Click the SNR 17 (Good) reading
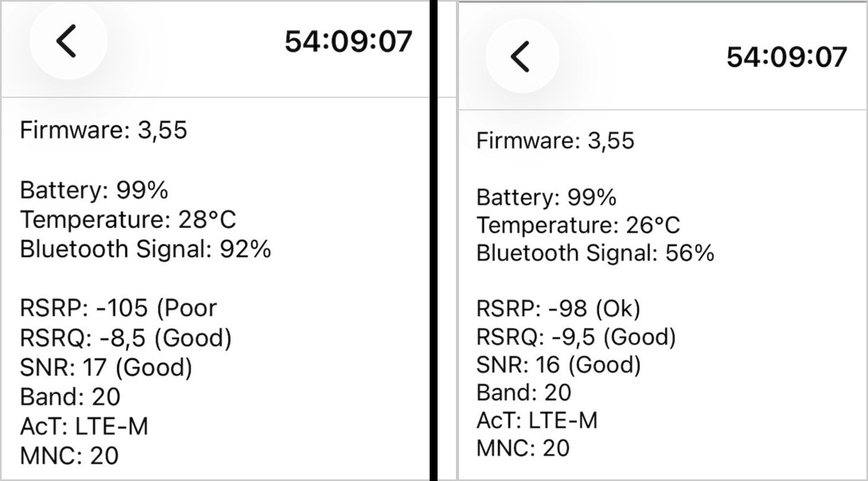The image size is (868, 481). coord(107,367)
